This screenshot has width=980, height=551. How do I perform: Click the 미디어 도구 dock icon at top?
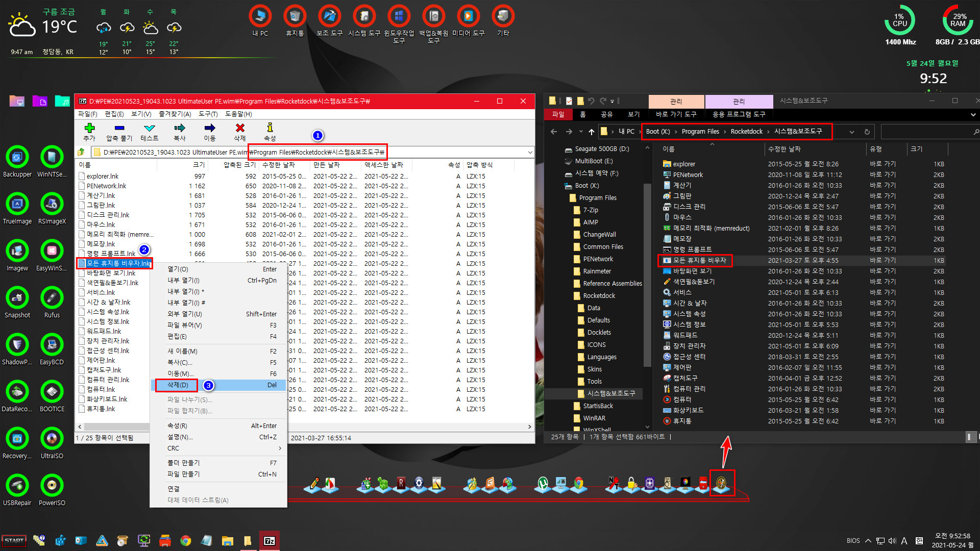tap(469, 16)
